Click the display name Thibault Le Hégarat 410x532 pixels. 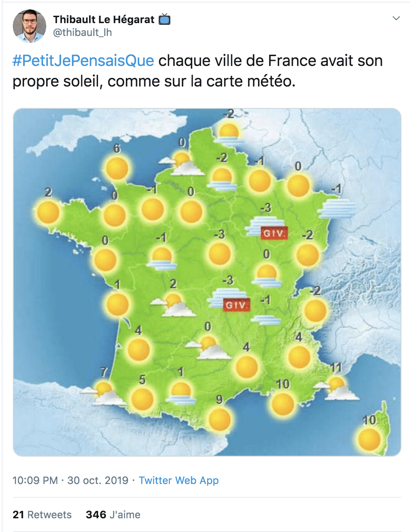click(104, 19)
